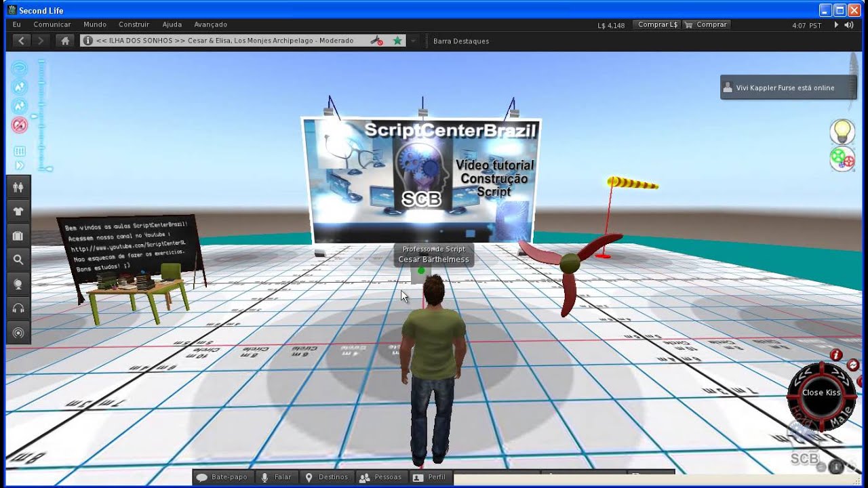The width and height of the screenshot is (868, 488).
Task: Click the red info icon above the Close Kiss HUD
Action: (836, 355)
